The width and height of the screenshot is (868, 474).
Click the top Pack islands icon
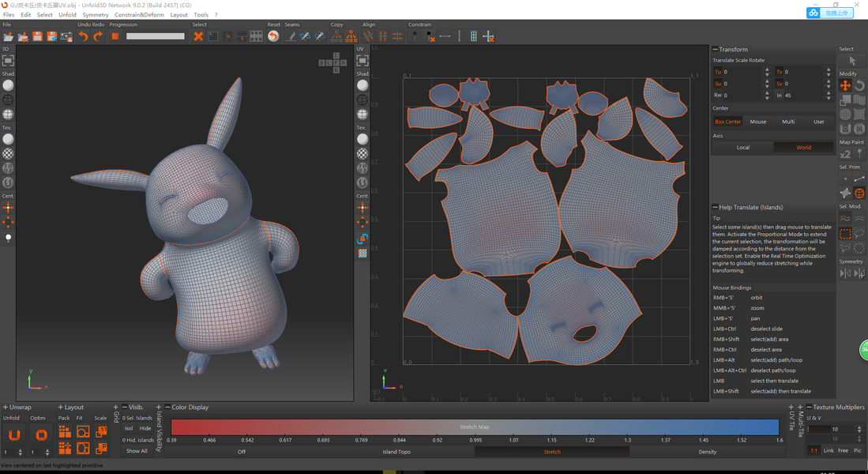click(65, 431)
